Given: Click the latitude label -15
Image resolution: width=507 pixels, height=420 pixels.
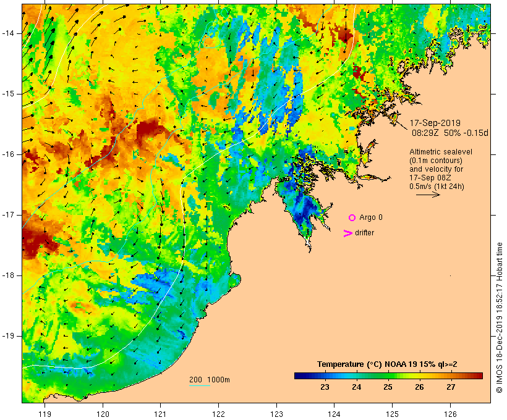Looking at the screenshot, I should tap(8, 94).
